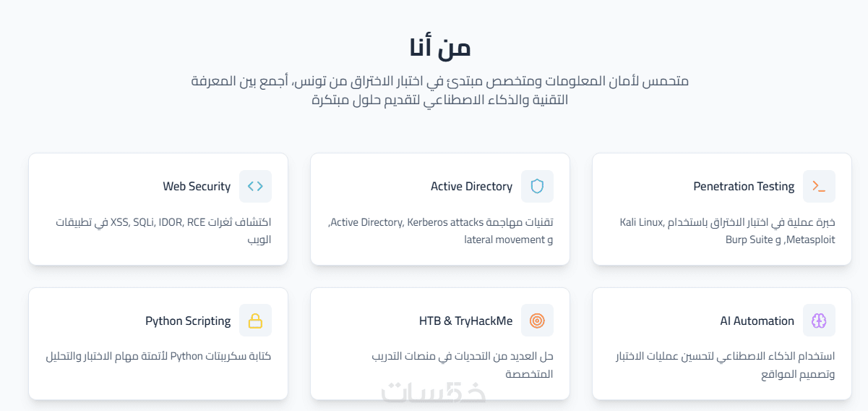Click the code brackets icon for Web Security

(x=255, y=186)
